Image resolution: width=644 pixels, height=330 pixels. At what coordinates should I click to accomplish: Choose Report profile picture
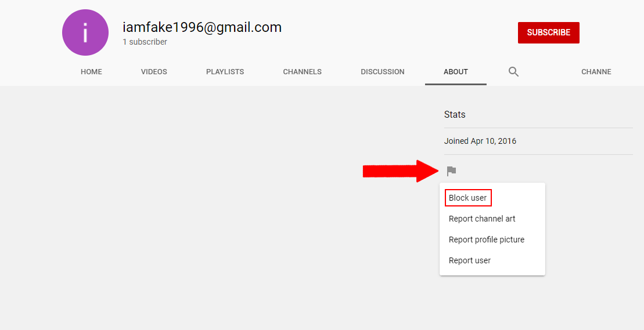click(486, 240)
